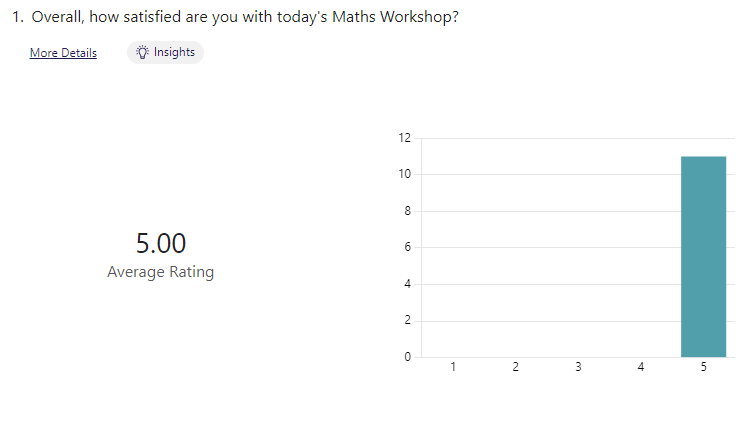Open the More Details link
751x446 pixels.
(63, 53)
